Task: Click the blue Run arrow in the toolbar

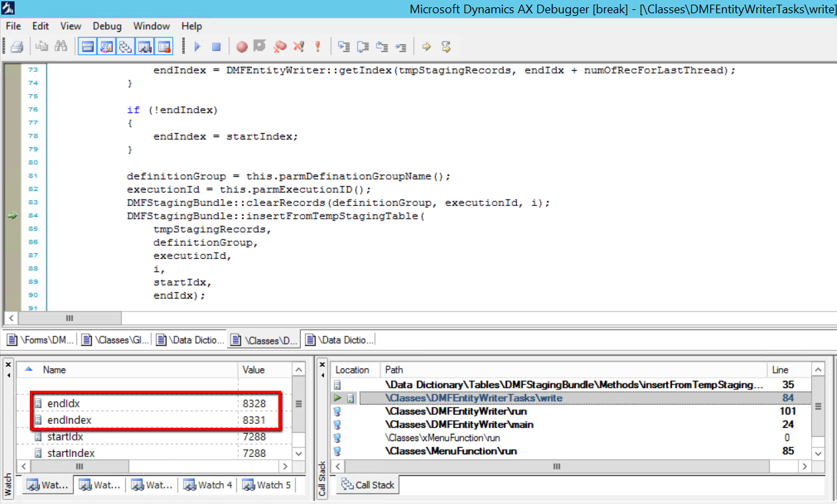Action: [197, 46]
